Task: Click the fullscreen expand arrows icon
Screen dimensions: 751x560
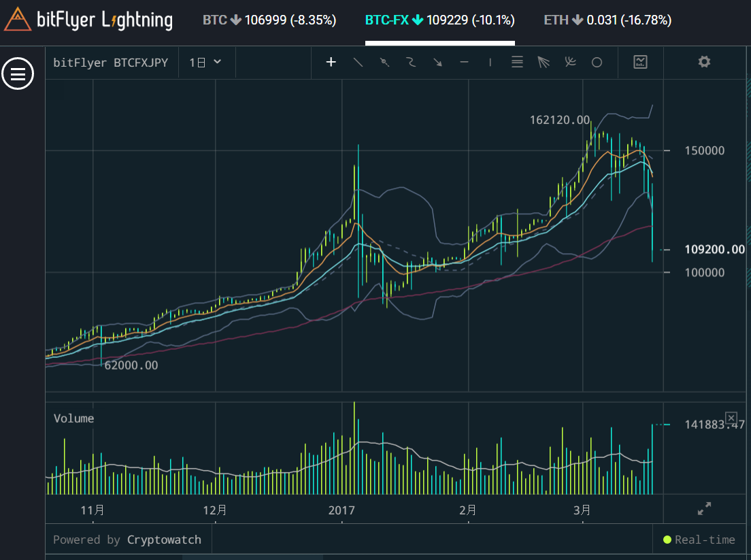Action: pos(705,508)
